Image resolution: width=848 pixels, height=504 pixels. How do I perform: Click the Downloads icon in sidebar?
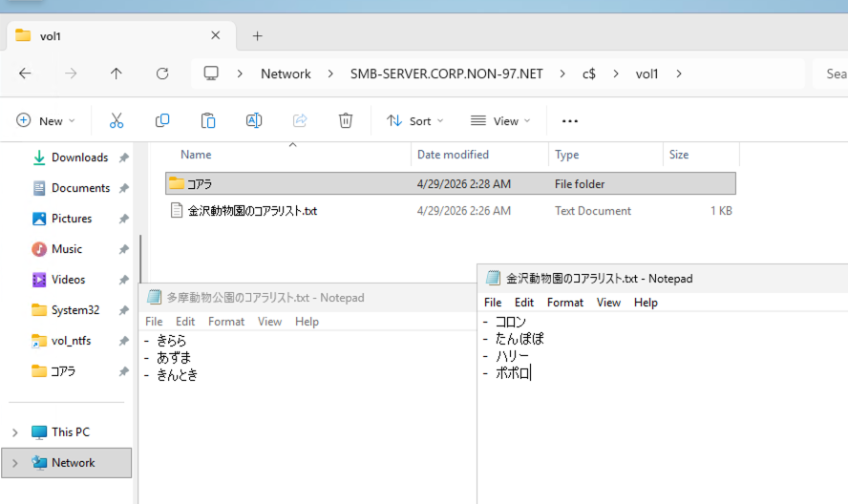39,157
